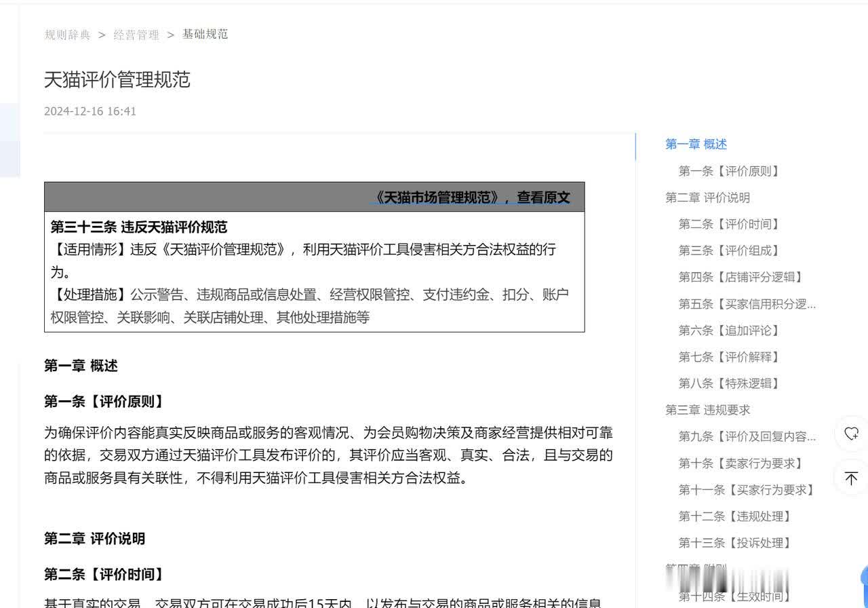Jump to 第四条【店铺评分逻辑】 in outline
Screen dimensions: 868x608
coord(741,277)
